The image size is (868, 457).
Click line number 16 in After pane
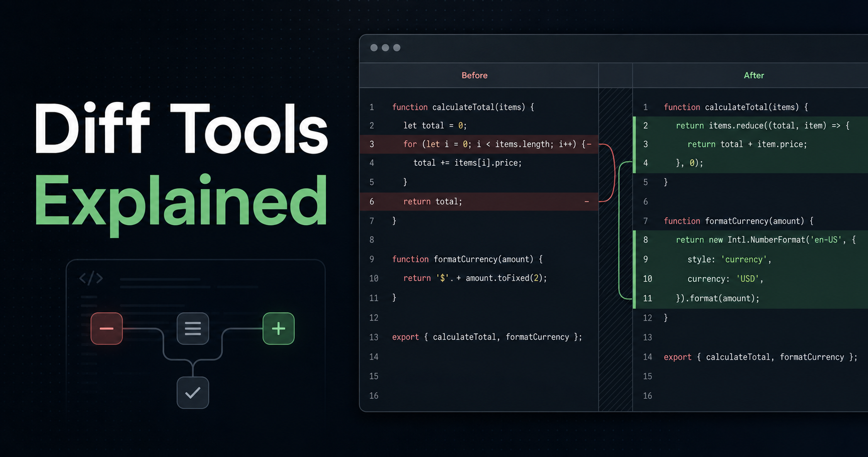(x=648, y=396)
